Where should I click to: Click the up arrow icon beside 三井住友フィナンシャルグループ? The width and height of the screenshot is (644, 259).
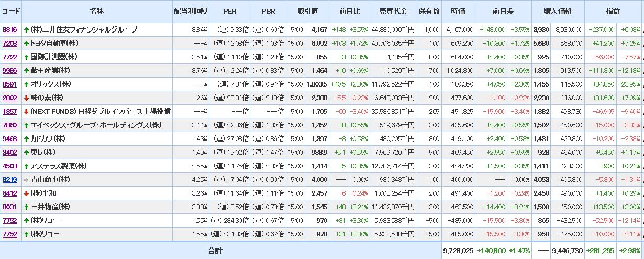click(26, 30)
